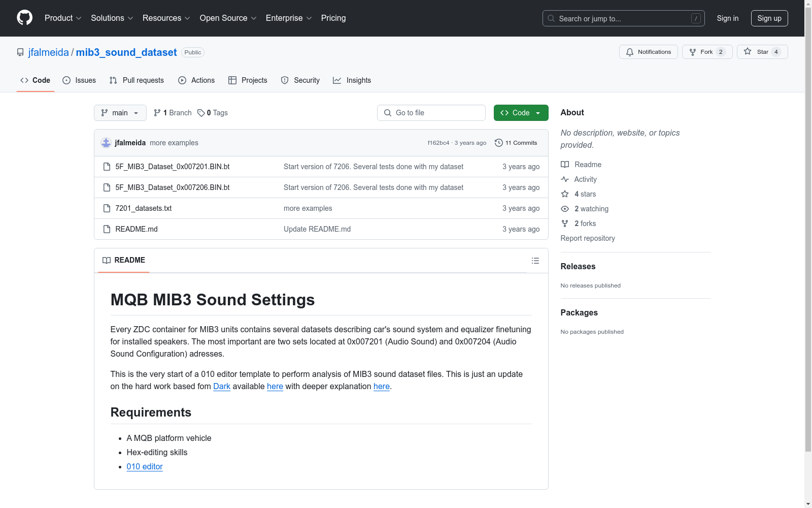Open the Pricing page
The width and height of the screenshot is (812, 508).
tap(333, 18)
